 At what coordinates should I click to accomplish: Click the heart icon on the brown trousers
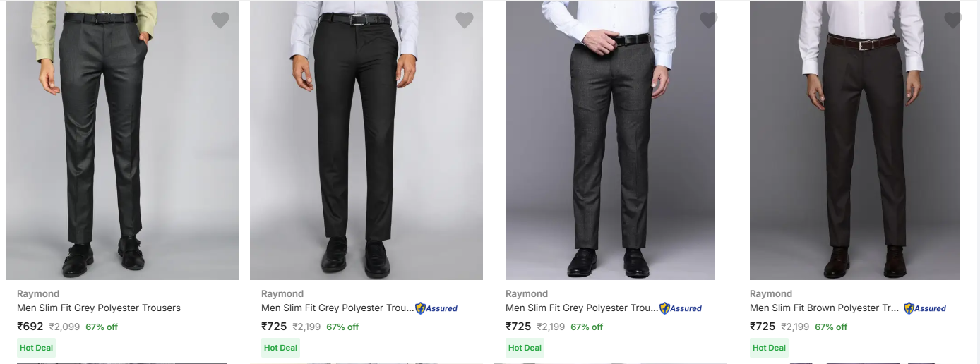coord(953,20)
